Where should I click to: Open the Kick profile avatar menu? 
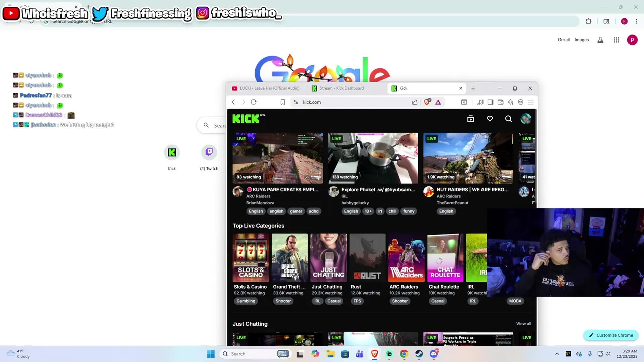[526, 119]
